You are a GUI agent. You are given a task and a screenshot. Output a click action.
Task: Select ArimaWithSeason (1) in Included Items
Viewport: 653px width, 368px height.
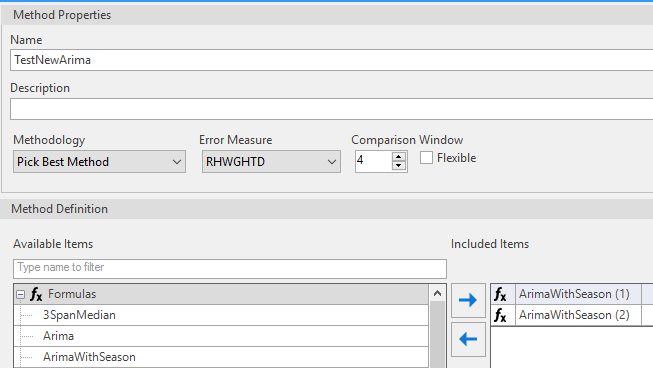pyautogui.click(x=574, y=294)
